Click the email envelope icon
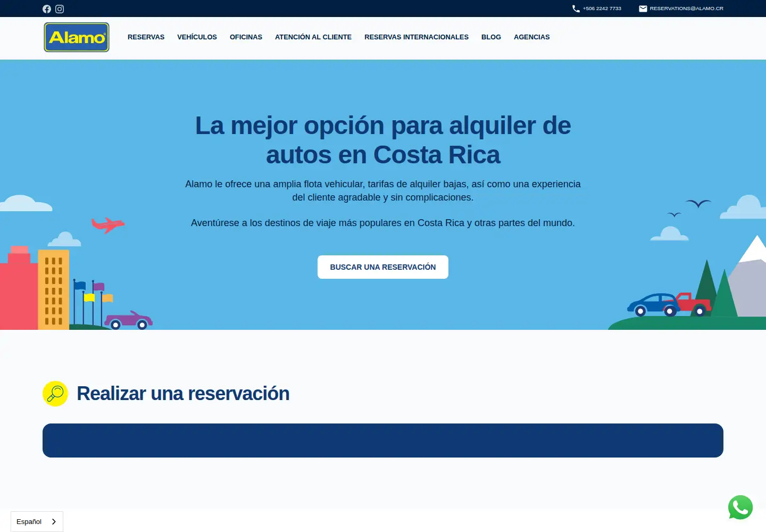Viewport: 766px width, 532px height. pos(643,9)
